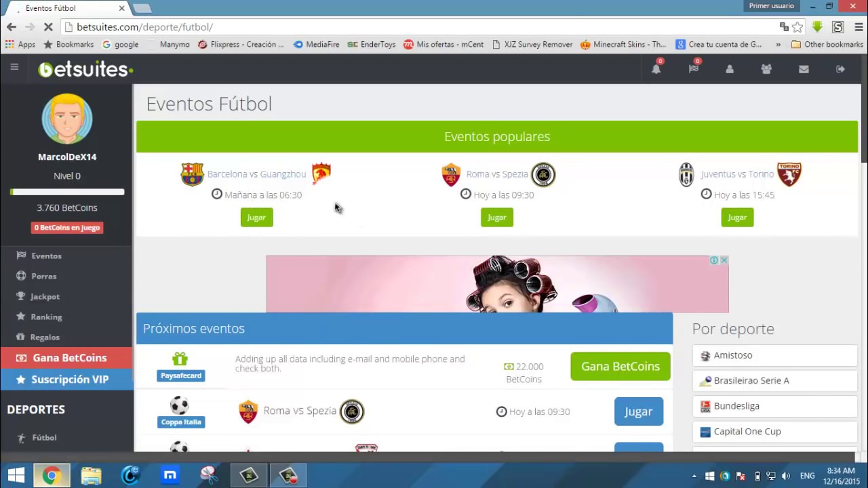Image resolution: width=868 pixels, height=488 pixels.
Task: Click the green Gana BetCoins button
Action: pyautogui.click(x=620, y=366)
